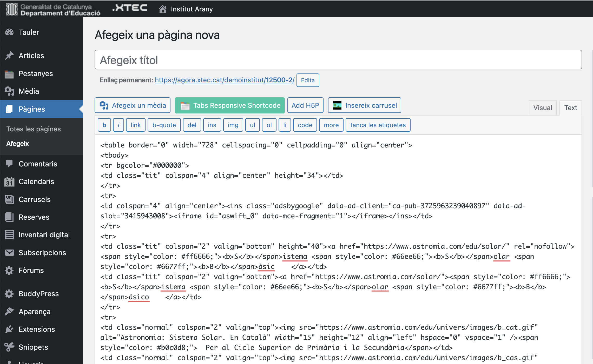Open the Aparença menu item
The width and height of the screenshot is (593, 364).
tap(35, 312)
